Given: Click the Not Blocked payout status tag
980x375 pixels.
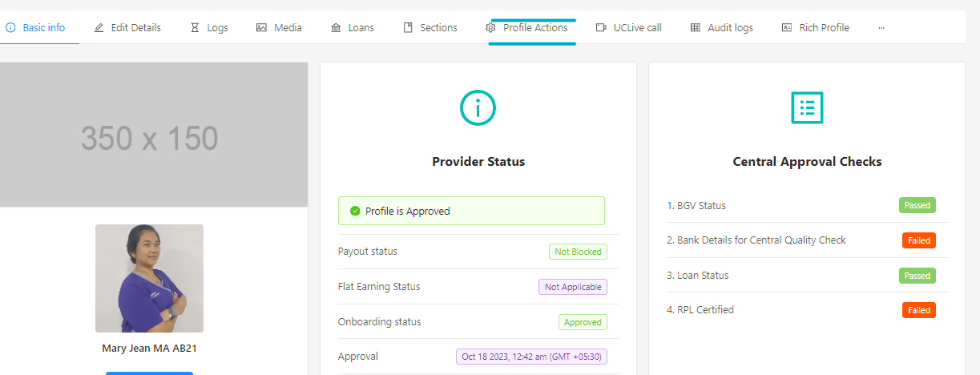Looking at the screenshot, I should pos(578,252).
